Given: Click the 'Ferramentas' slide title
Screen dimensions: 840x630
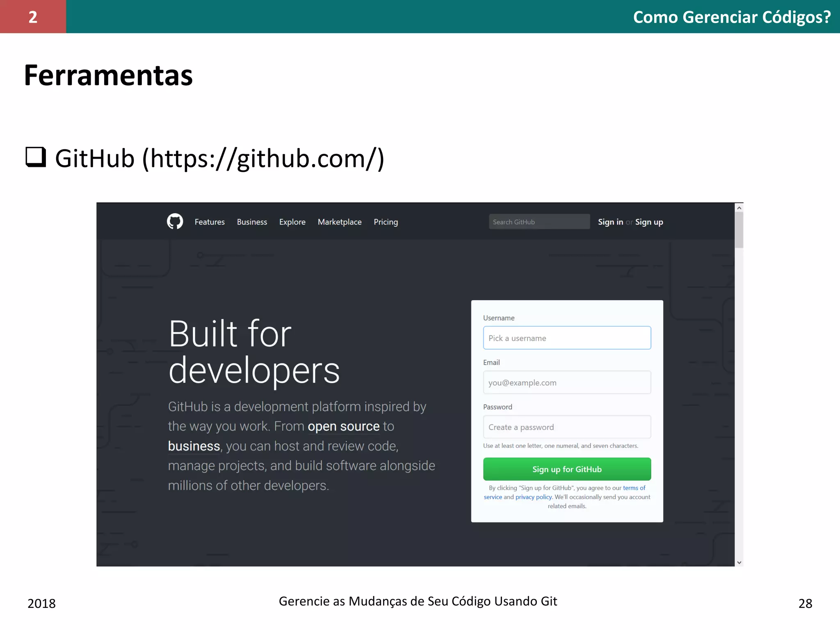Looking at the screenshot, I should (x=108, y=75).
